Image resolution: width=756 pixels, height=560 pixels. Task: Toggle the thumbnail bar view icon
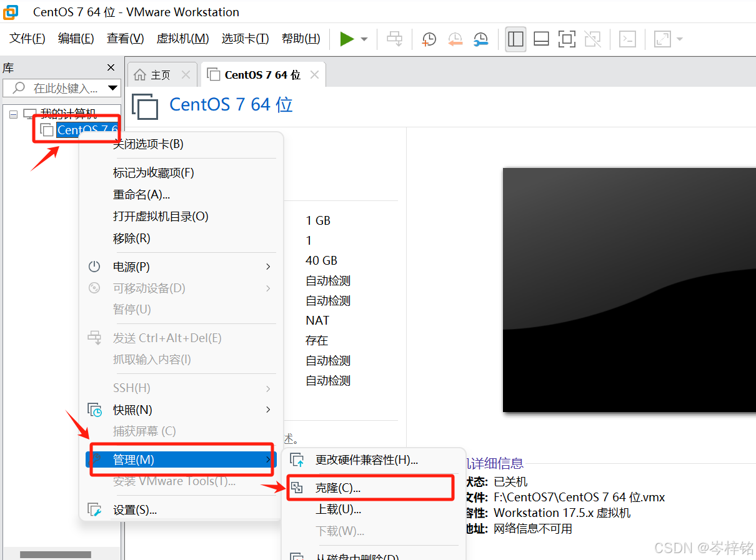[541, 39]
